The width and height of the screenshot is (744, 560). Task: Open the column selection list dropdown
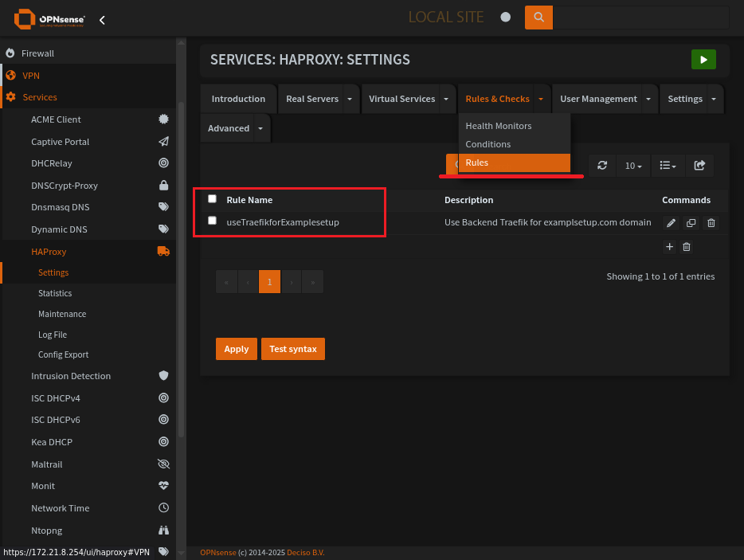click(x=668, y=166)
